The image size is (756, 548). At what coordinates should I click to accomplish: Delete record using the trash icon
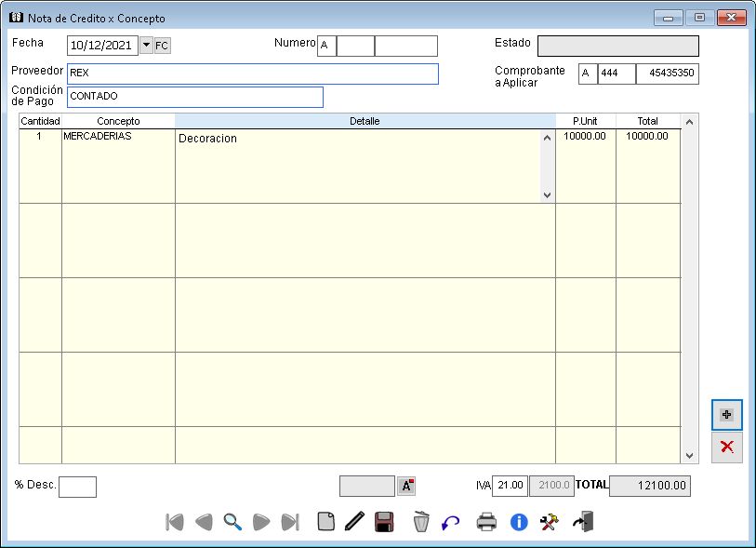[421, 522]
